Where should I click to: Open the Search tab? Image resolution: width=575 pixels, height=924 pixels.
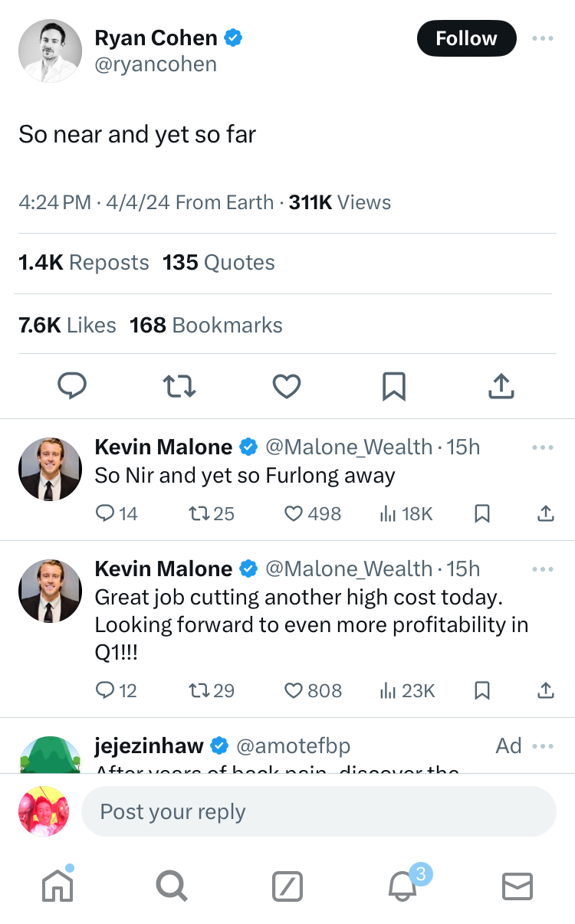(x=171, y=887)
